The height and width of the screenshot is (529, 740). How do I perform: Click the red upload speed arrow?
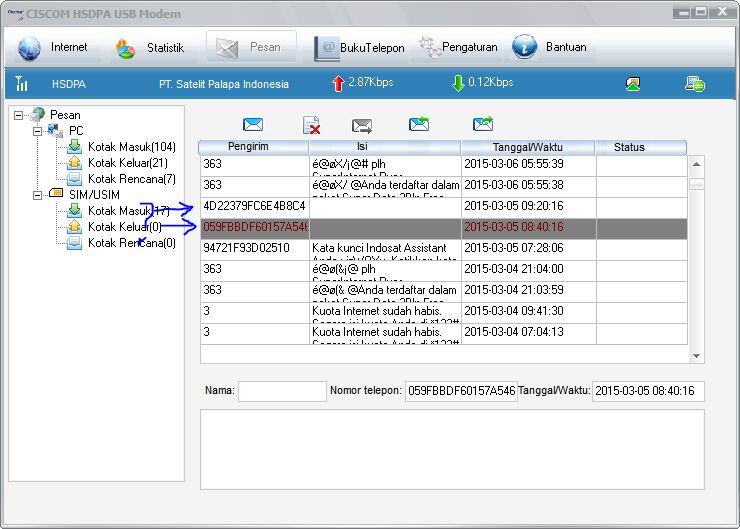(338, 83)
